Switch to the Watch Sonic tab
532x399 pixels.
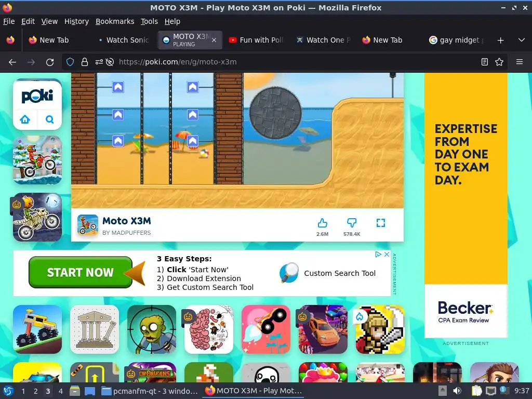(x=123, y=40)
